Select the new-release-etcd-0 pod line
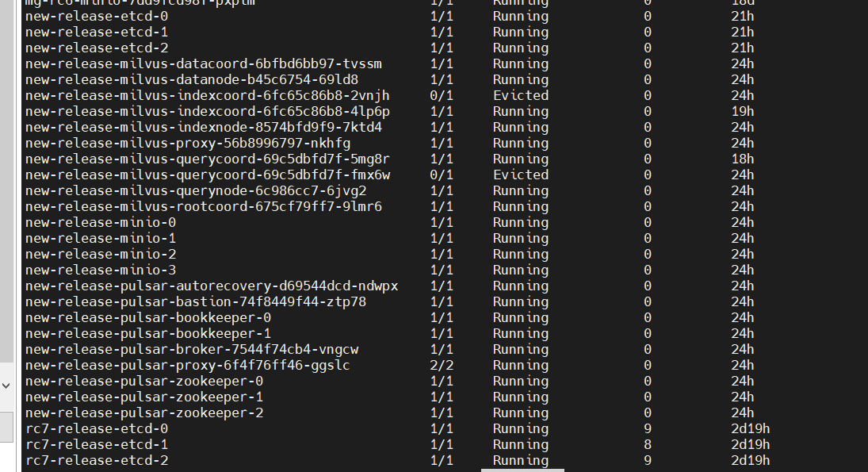868x472 pixels. click(x=97, y=16)
